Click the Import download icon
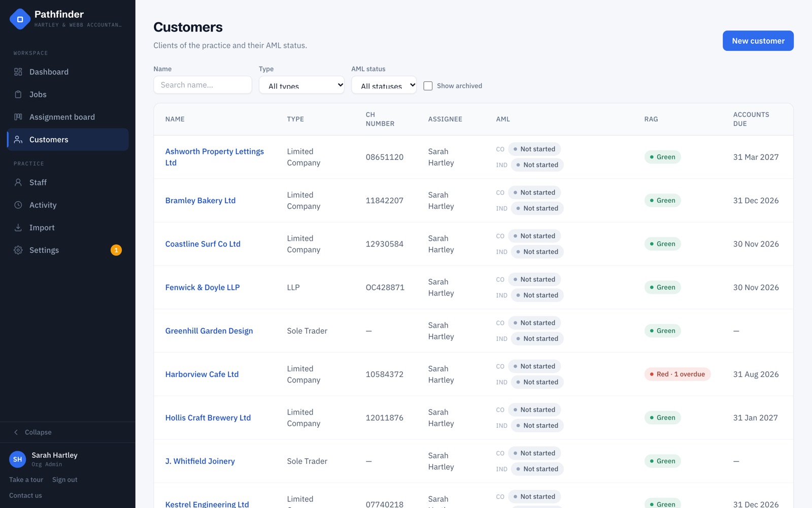The width and height of the screenshot is (812, 508). (x=18, y=228)
